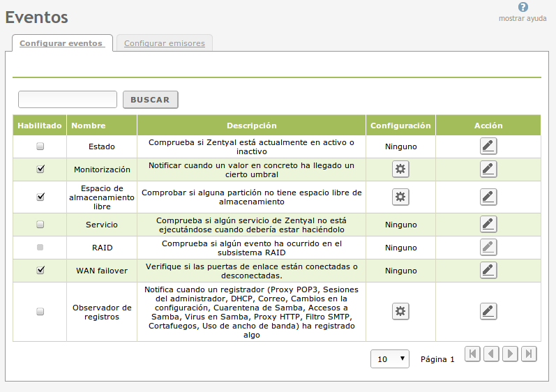Viewport: 556px width, 392px height.
Task: Click the Servicio name cell
Action: pyautogui.click(x=102, y=225)
